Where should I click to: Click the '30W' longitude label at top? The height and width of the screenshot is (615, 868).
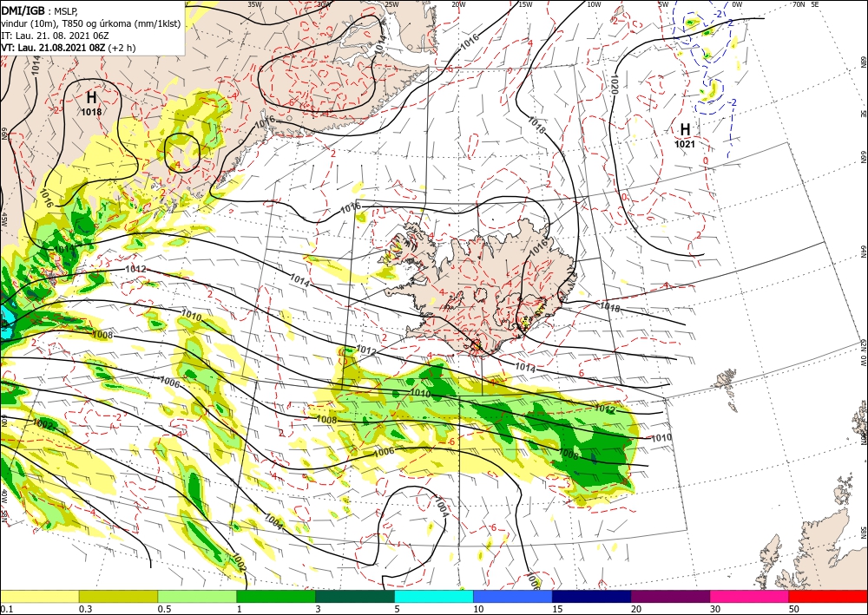(325, 4)
